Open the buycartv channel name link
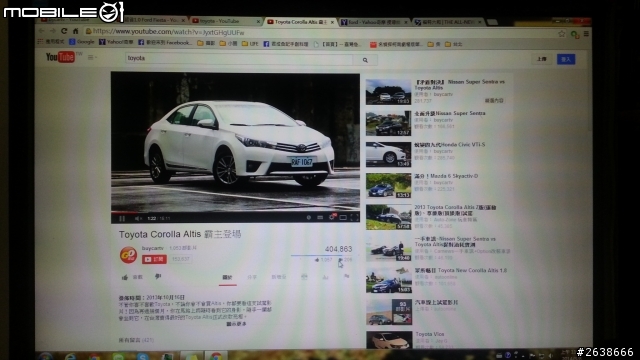The height and width of the screenshot is (360, 640). click(x=153, y=248)
